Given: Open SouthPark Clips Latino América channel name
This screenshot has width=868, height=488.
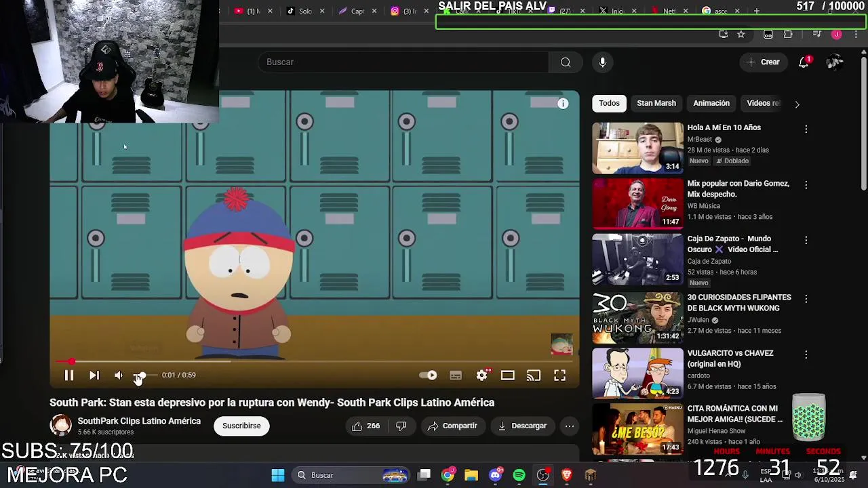Looking at the screenshot, I should point(139,421).
